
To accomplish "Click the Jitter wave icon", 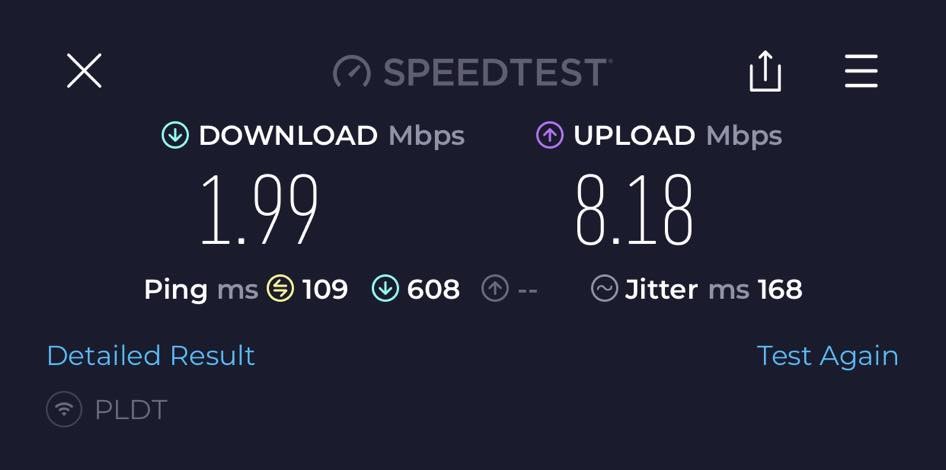I will (605, 288).
